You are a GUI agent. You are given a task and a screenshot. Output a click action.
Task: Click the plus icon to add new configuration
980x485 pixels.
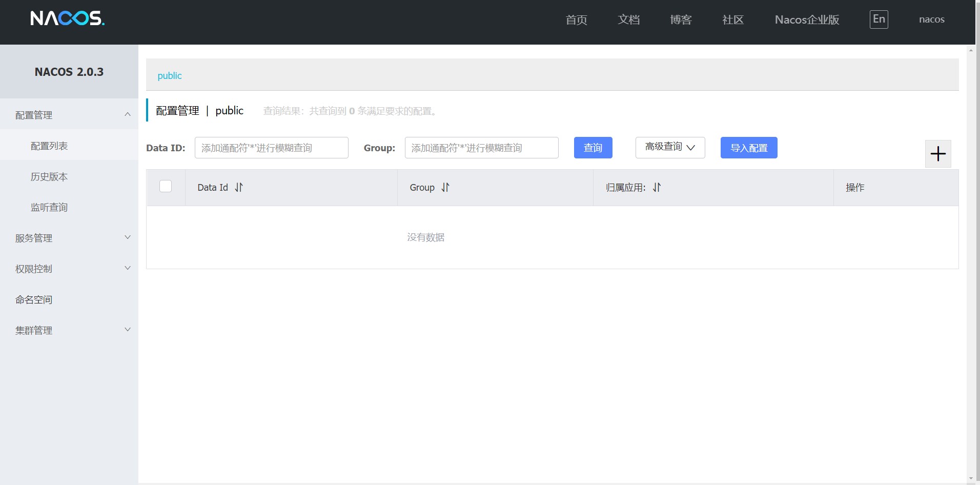coord(937,153)
